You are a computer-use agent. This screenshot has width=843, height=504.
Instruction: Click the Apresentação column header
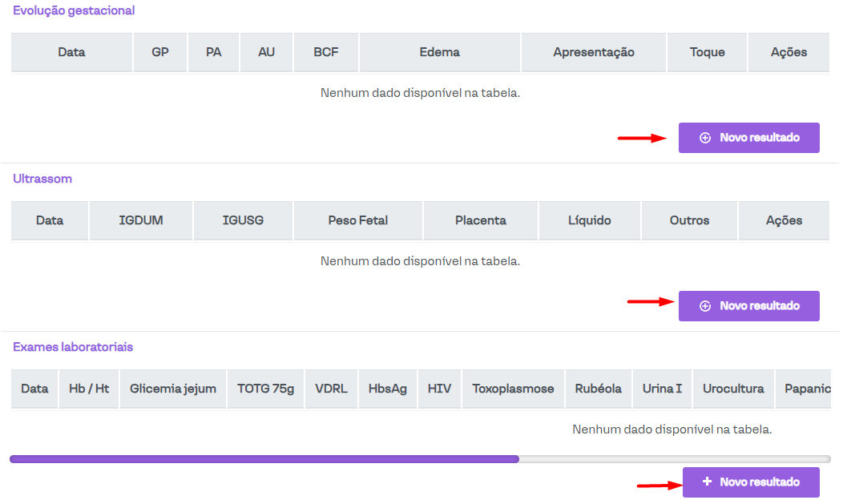tap(593, 52)
